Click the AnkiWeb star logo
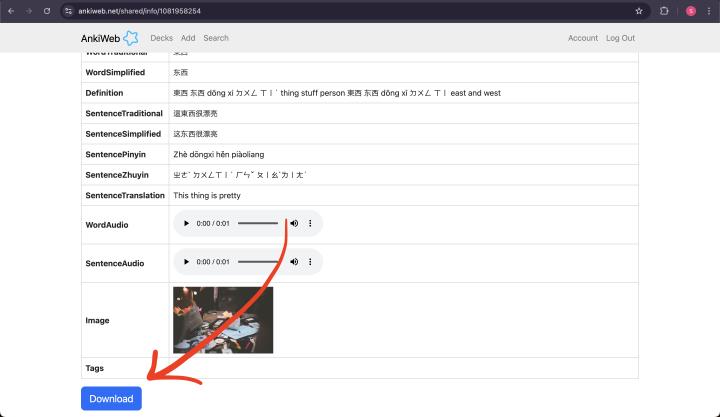 [131, 38]
